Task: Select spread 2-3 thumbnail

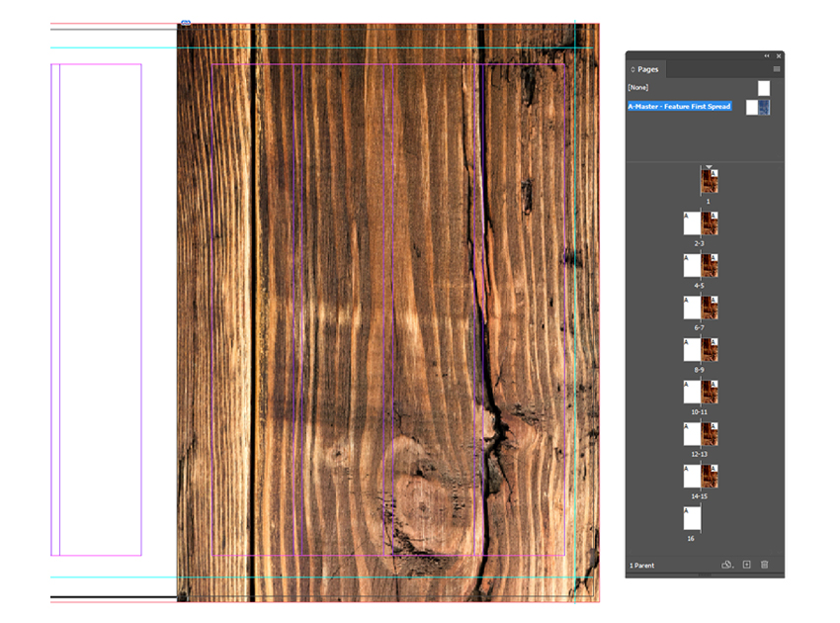Action: pyautogui.click(x=701, y=223)
